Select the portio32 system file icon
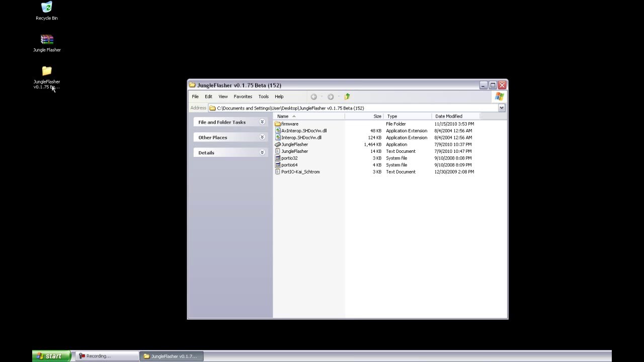This screenshot has height=362, width=644. (x=277, y=158)
